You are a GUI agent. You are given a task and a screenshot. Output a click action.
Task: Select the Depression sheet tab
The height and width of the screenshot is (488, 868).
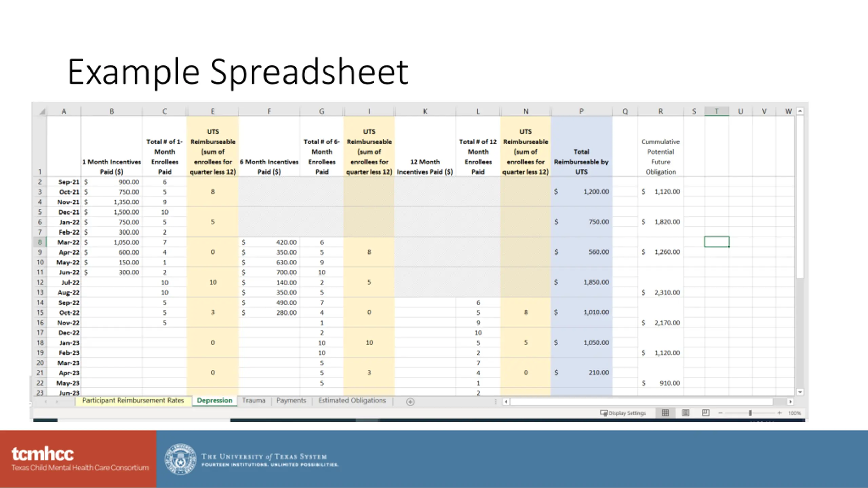(214, 401)
